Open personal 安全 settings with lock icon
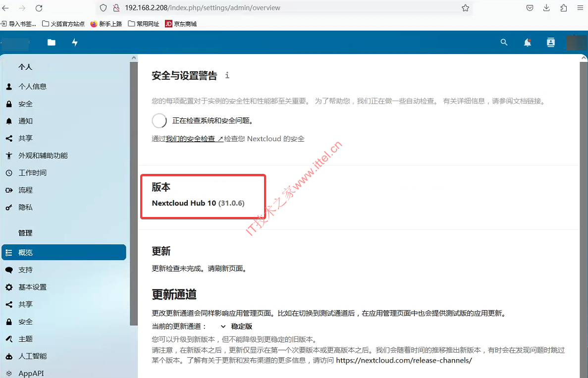The image size is (588, 378). pyautogui.click(x=64, y=104)
